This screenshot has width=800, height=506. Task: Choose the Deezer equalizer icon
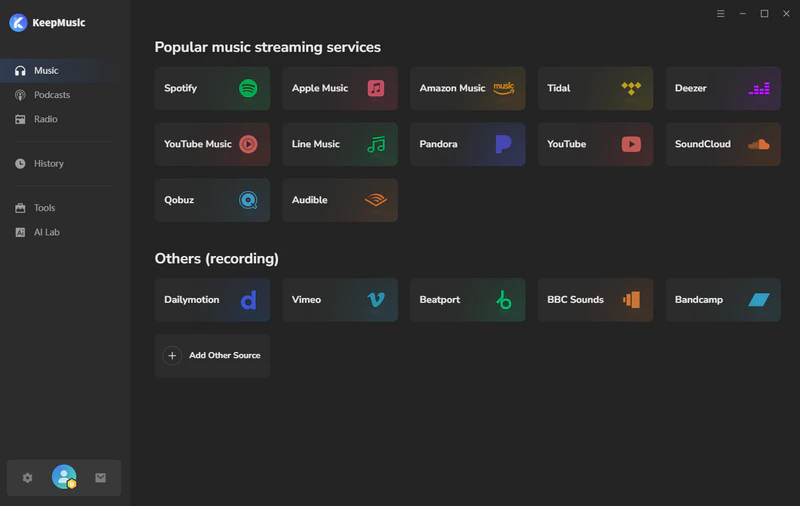tap(759, 88)
